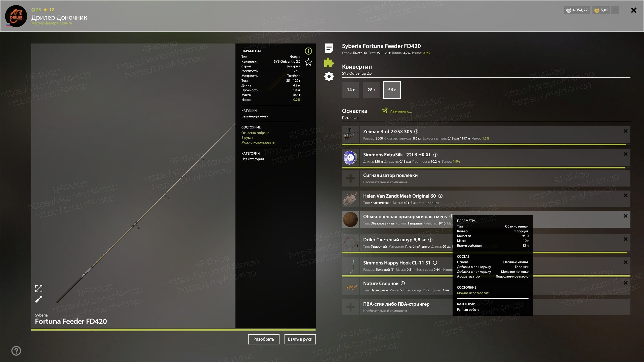
Task: Open the rod description notes icon
Action: (x=329, y=48)
